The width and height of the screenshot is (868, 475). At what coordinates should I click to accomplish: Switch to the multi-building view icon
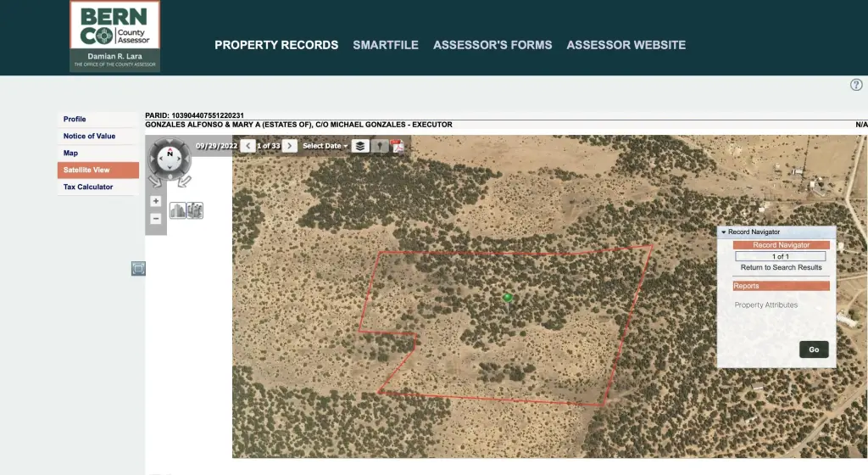coord(195,210)
